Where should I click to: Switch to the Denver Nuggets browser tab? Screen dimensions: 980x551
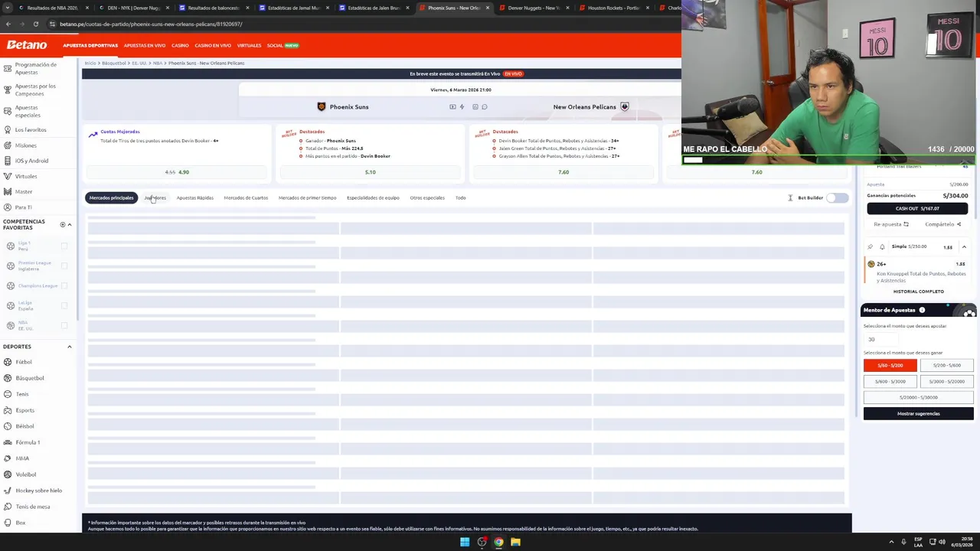click(534, 8)
